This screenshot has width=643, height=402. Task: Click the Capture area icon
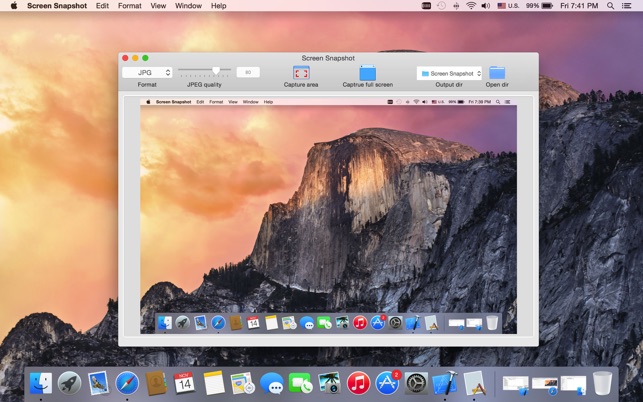[301, 73]
